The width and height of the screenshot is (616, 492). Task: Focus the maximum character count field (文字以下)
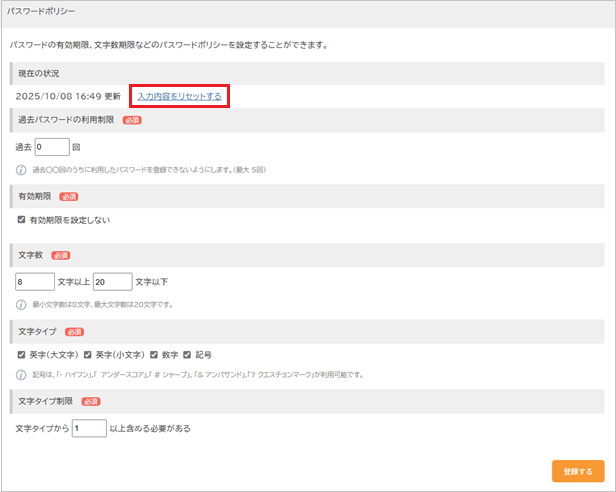click(112, 282)
